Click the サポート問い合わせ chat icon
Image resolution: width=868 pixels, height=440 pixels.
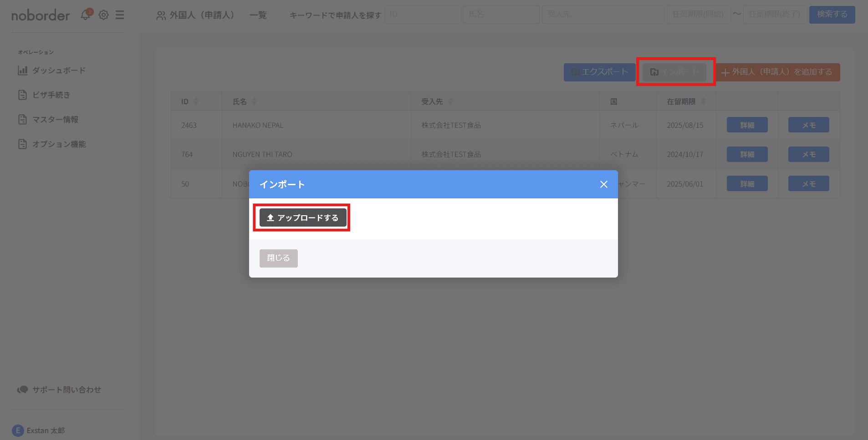pos(22,389)
